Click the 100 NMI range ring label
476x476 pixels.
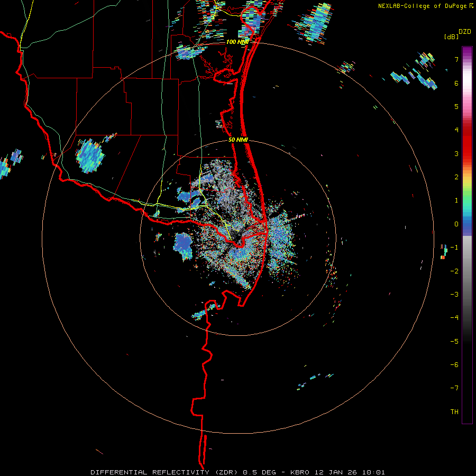[237, 42]
